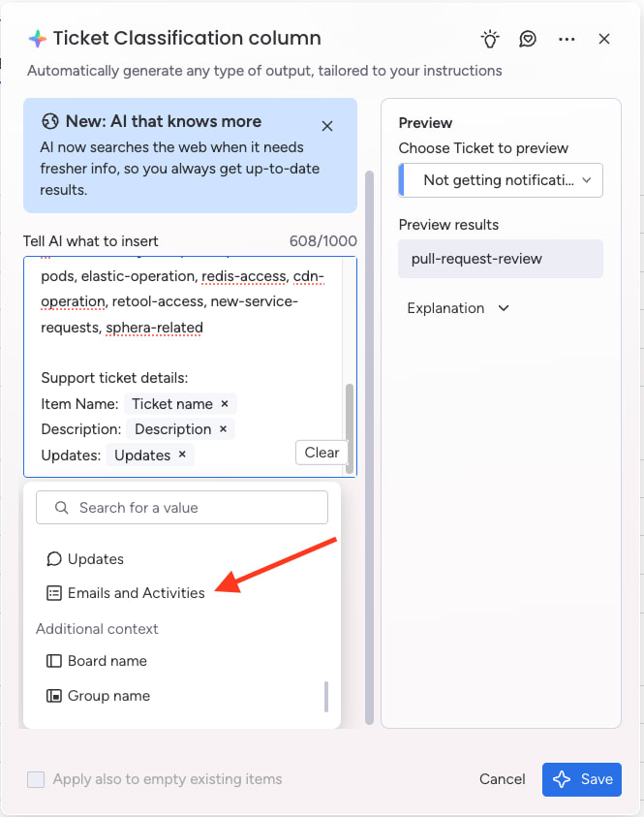Click the text area scrollbar thumb
The image size is (644, 817).
pos(350,427)
